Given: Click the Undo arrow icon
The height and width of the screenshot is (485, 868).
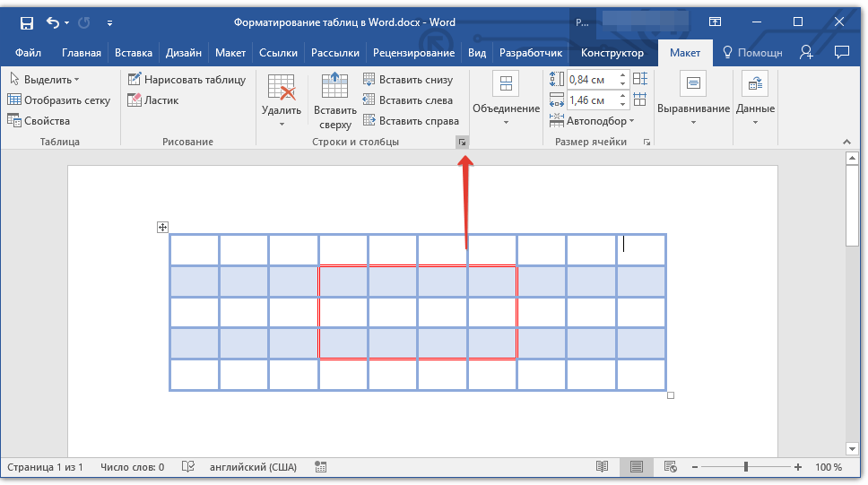Looking at the screenshot, I should coord(52,22).
